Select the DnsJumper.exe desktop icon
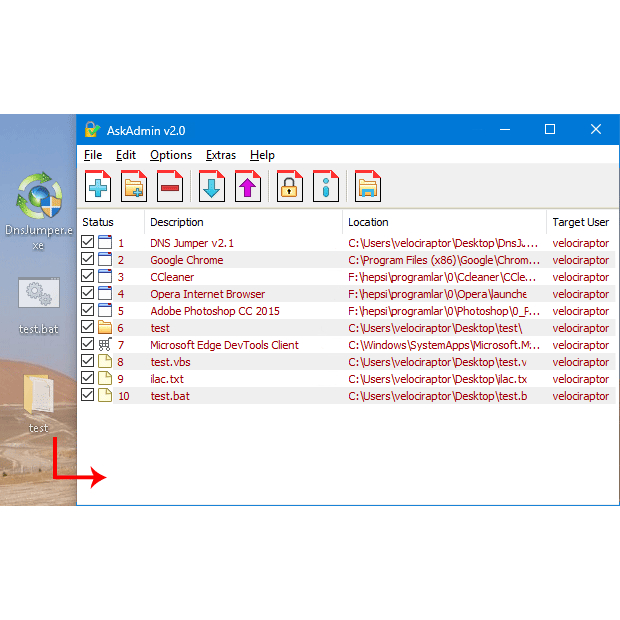Viewport: 620px width, 620px height. point(38,211)
